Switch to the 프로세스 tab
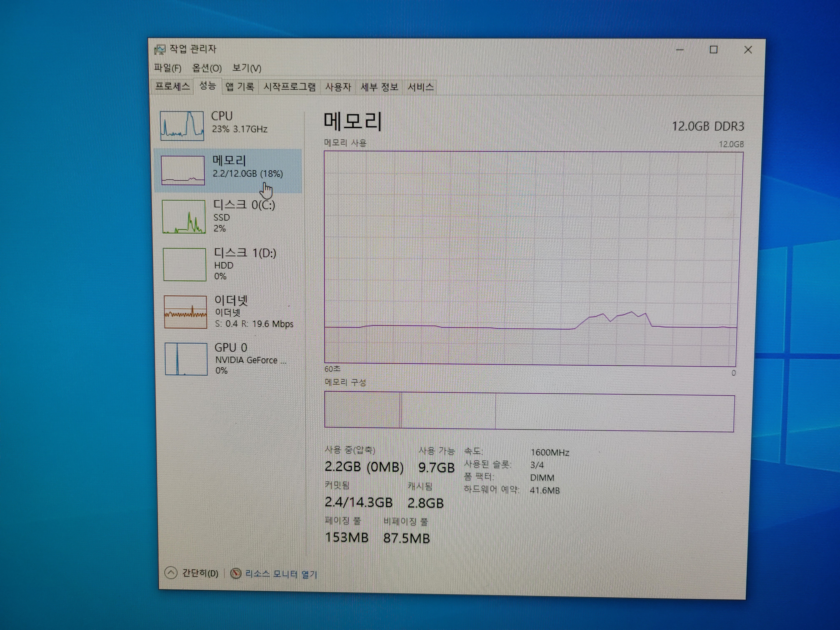 [172, 87]
